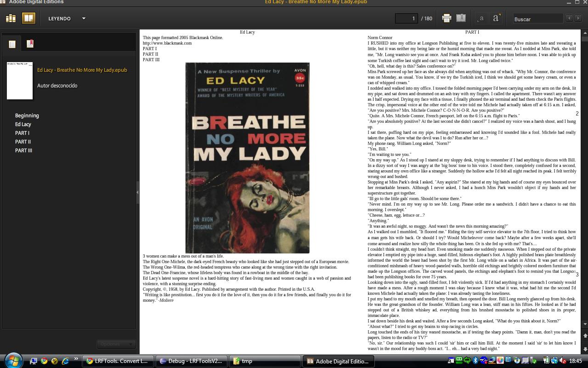Click the Breathe No More My Lady cover image

click(x=247, y=158)
